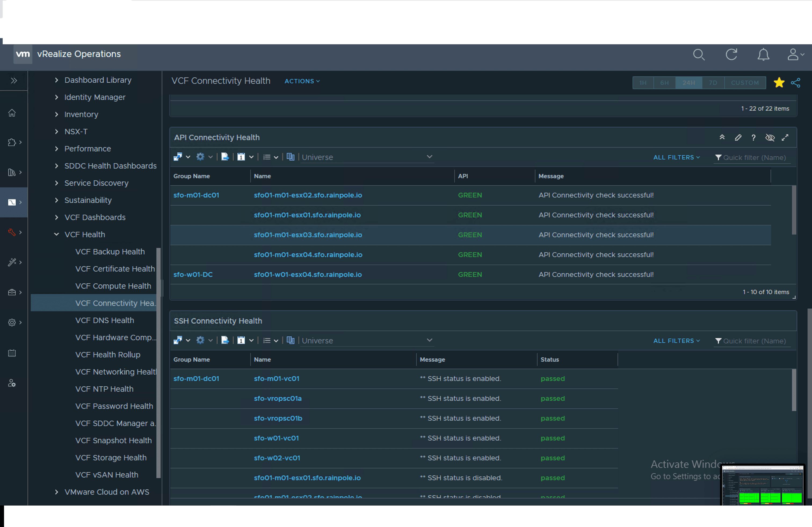This screenshot has height=527, width=812.
Task: Click the API widget vertical scrollbar
Action: point(793,210)
